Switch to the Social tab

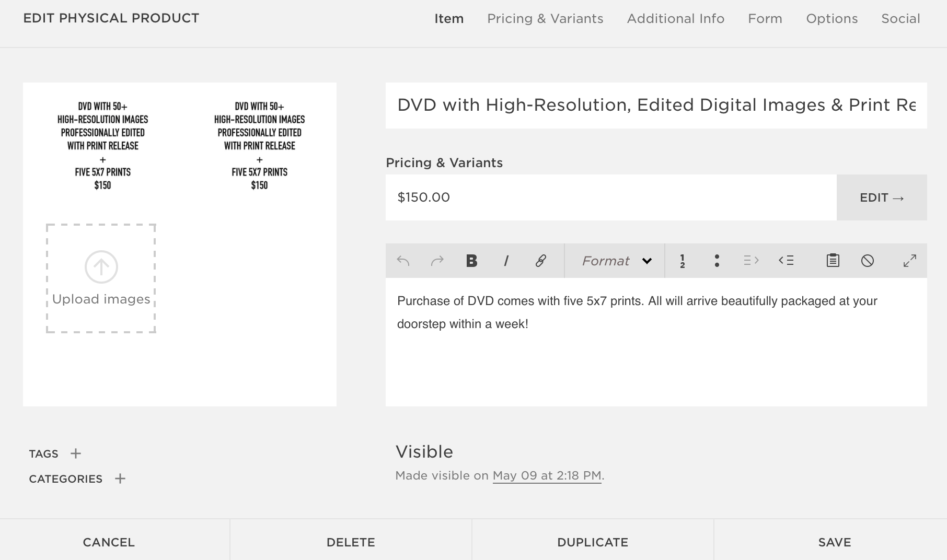click(x=900, y=19)
